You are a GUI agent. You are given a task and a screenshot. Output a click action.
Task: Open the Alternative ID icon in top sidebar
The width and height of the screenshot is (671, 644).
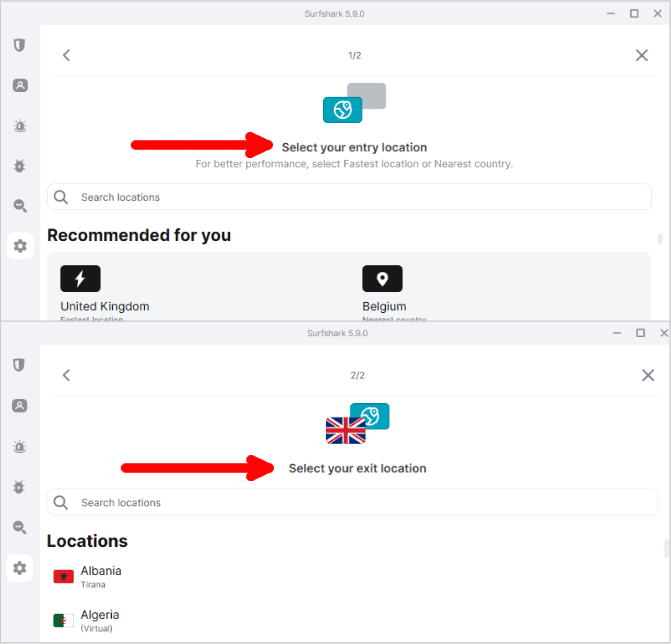20,85
